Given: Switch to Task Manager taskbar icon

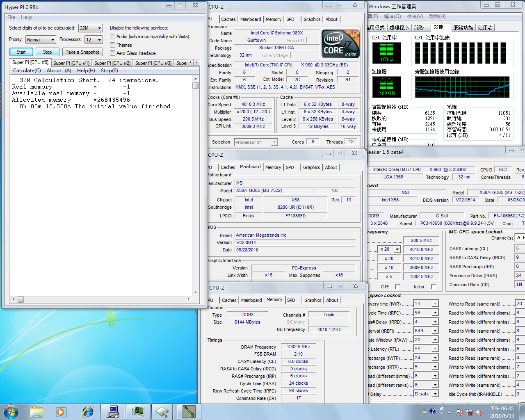Looking at the screenshot, I should click(x=138, y=412).
